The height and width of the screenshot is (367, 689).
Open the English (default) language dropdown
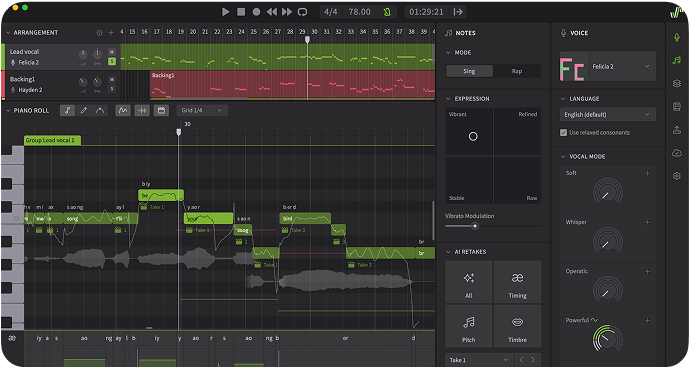click(608, 114)
